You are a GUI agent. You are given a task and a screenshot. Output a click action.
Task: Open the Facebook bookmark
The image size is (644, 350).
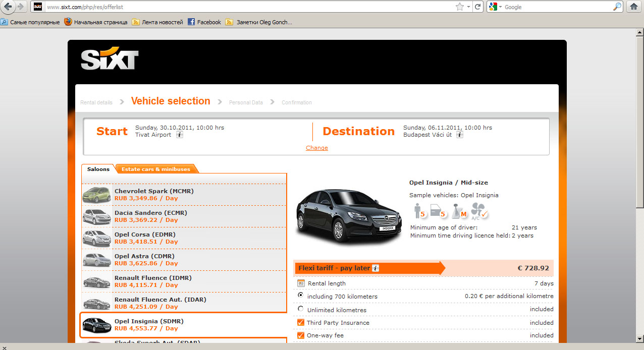click(204, 22)
